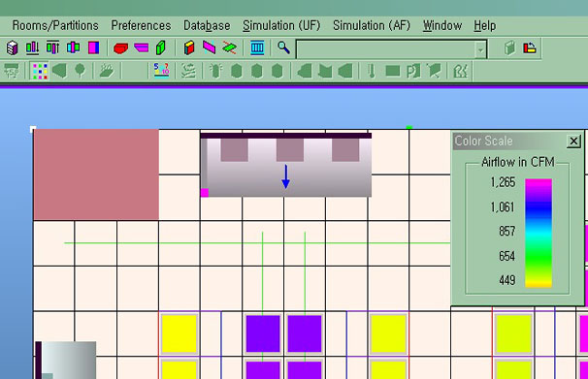
Task: Click the magenta slanted panel icon
Action: 210,47
